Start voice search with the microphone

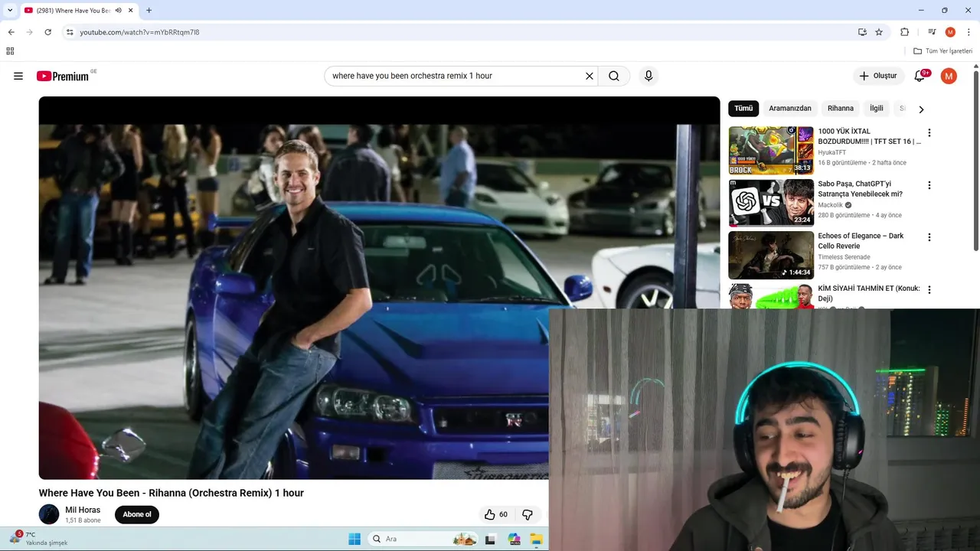pos(648,76)
